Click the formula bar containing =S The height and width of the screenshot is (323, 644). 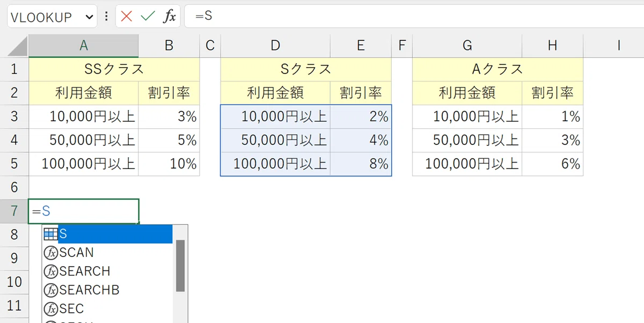point(414,17)
